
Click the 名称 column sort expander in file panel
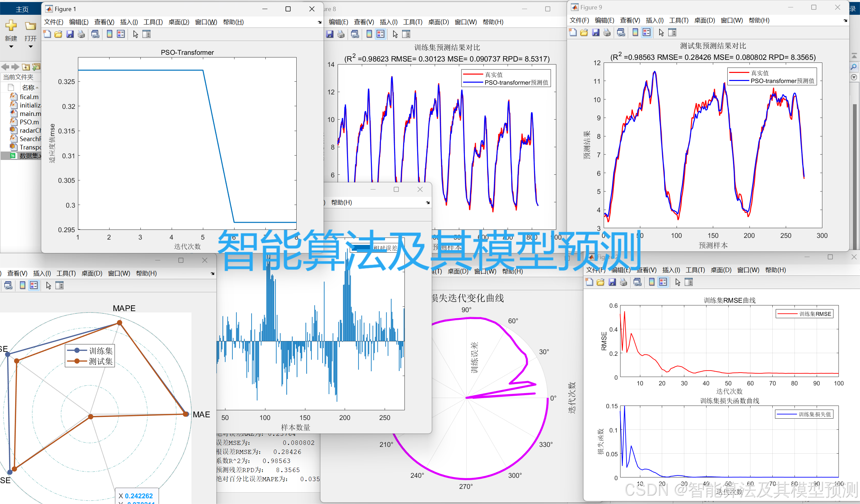tap(37, 87)
